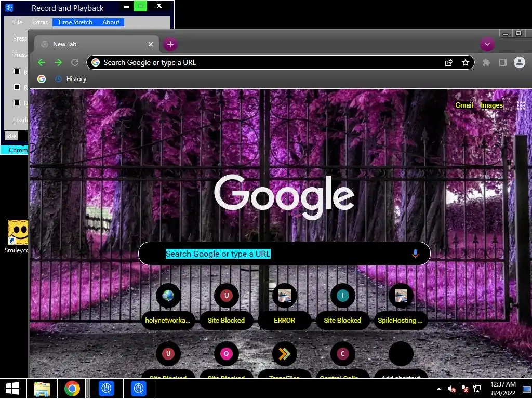This screenshot has width=532, height=399.
Task: Click the Record and Playback app icon in title bar
Action: pyautogui.click(x=9, y=7)
